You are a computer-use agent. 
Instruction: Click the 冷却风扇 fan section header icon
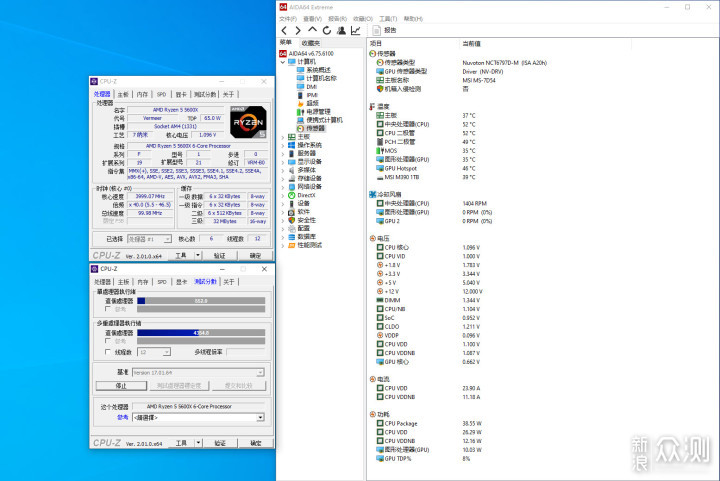[x=373, y=194]
